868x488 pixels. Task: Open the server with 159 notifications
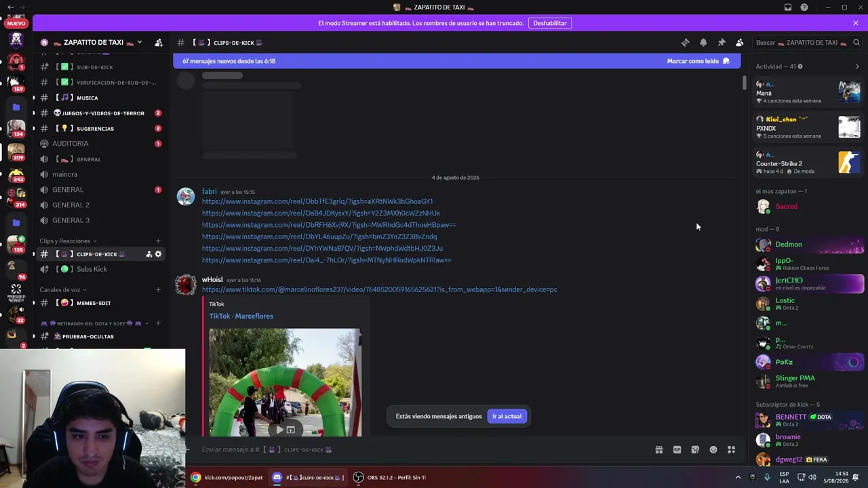[x=16, y=83]
